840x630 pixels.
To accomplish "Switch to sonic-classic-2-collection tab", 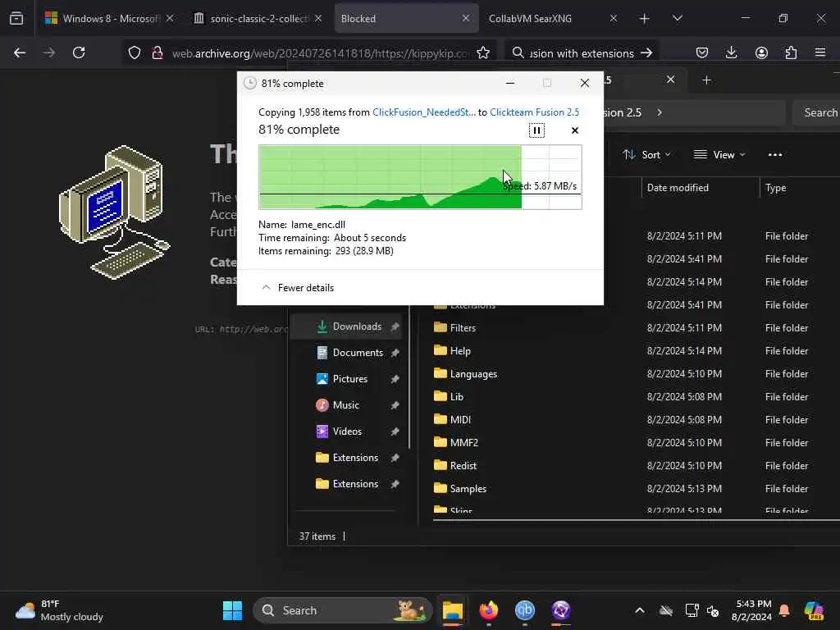I will [258, 18].
